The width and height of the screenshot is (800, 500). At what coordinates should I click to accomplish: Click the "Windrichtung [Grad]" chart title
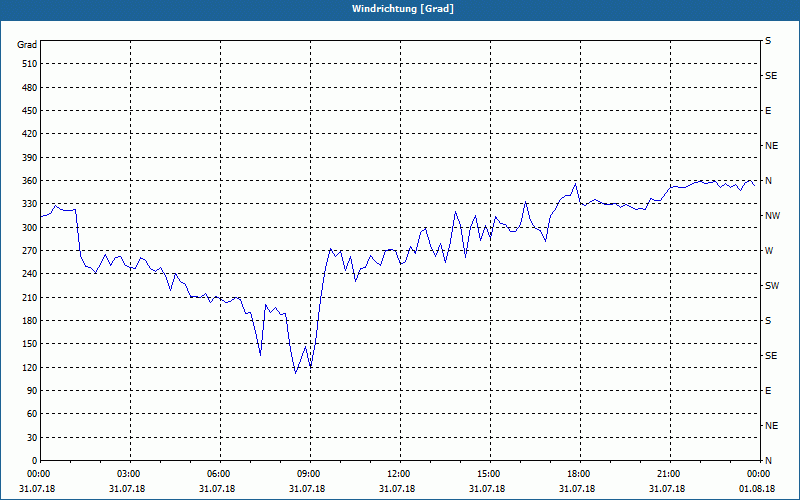click(x=403, y=9)
